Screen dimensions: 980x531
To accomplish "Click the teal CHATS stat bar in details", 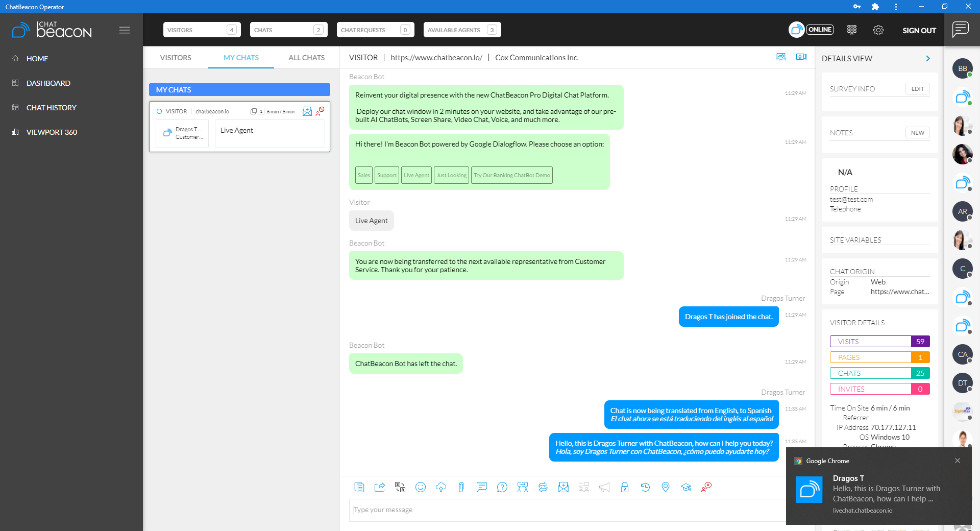I will tap(879, 373).
